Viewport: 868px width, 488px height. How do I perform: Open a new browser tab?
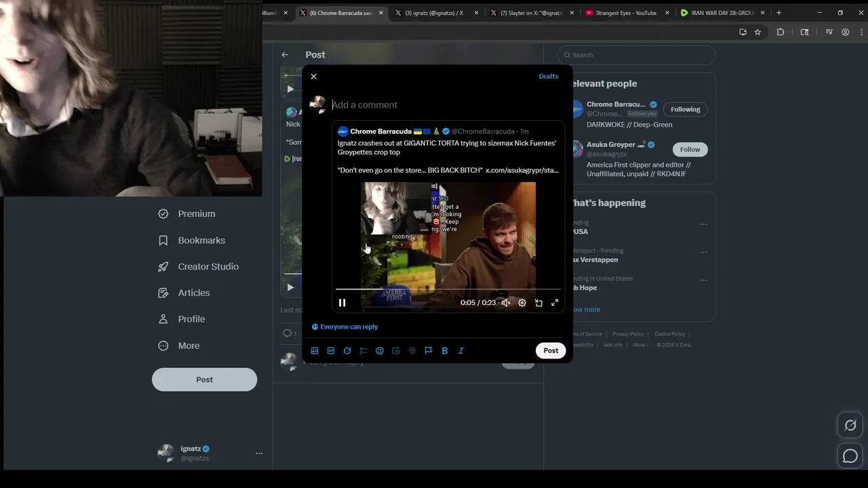(778, 13)
